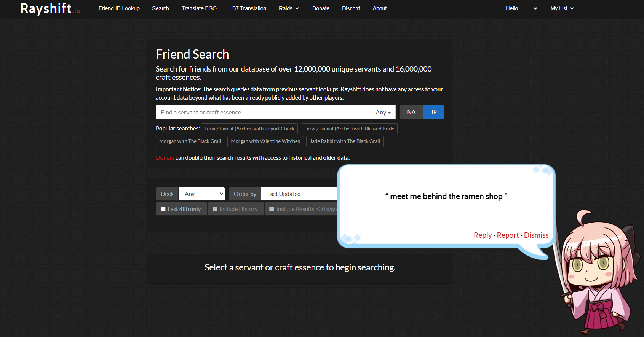Search Larva/Tiamat (Archer) with Blessed Bride

[x=349, y=129]
